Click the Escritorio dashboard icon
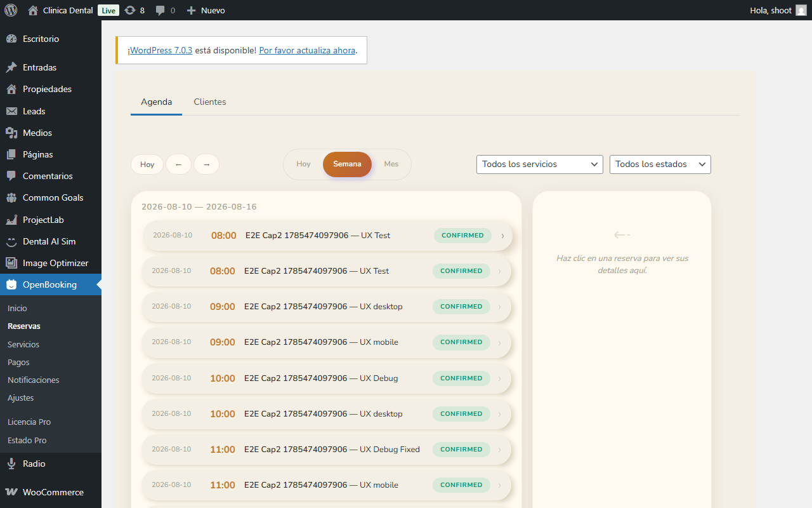The height and width of the screenshot is (508, 812). 11,39
